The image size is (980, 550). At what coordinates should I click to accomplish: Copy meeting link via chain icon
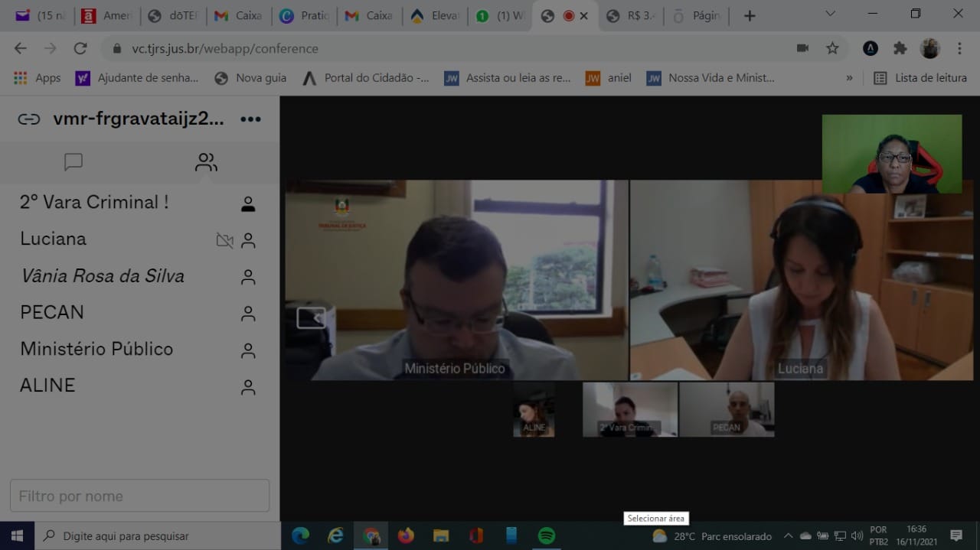tap(29, 119)
